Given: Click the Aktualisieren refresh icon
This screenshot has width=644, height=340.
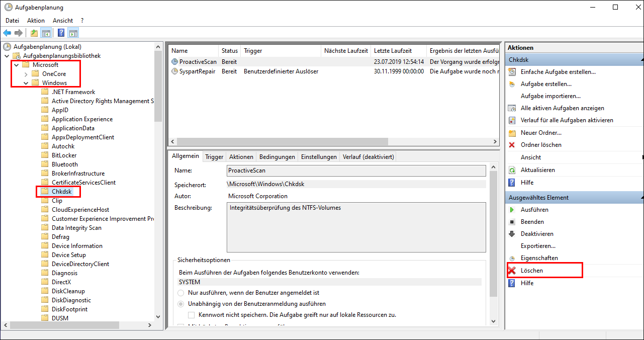Looking at the screenshot, I should coord(512,170).
